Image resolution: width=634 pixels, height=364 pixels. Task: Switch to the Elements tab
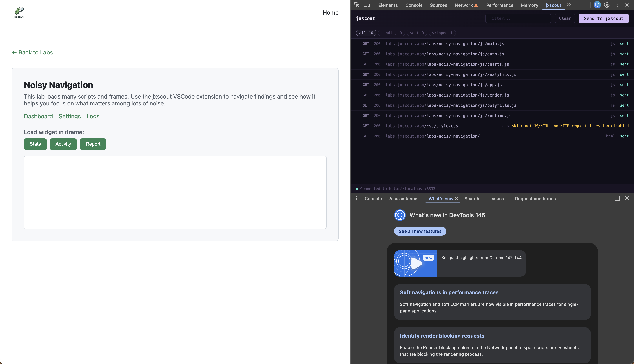click(388, 5)
